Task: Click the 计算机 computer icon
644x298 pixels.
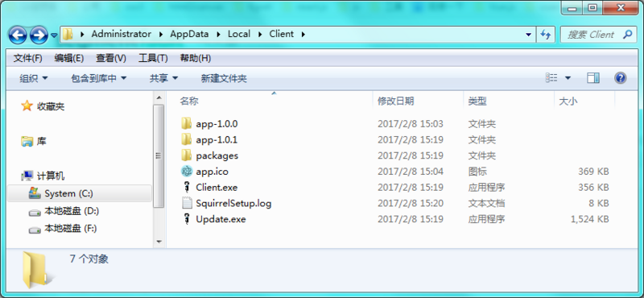Action: click(x=27, y=176)
